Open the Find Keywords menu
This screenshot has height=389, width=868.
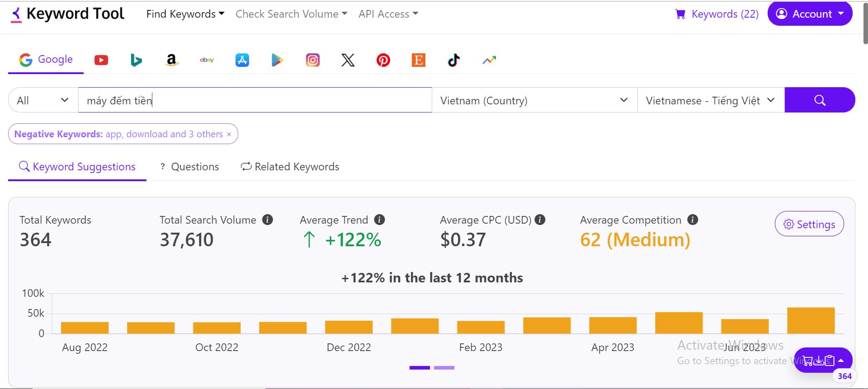(185, 14)
